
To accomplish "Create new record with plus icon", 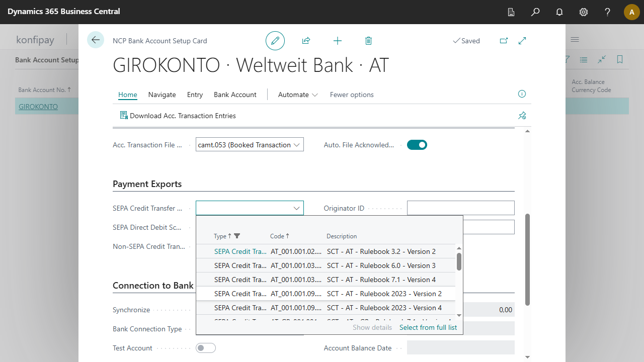I will pyautogui.click(x=338, y=41).
